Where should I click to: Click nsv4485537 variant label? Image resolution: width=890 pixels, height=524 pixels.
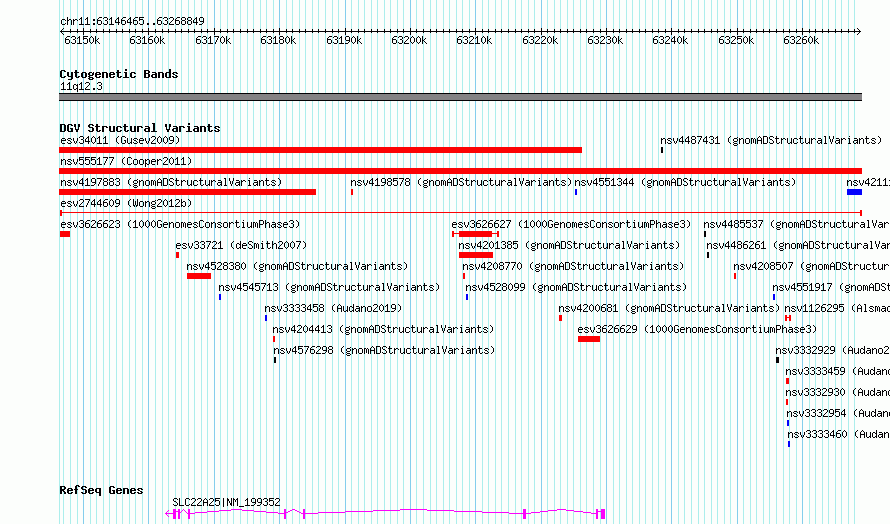pos(796,224)
